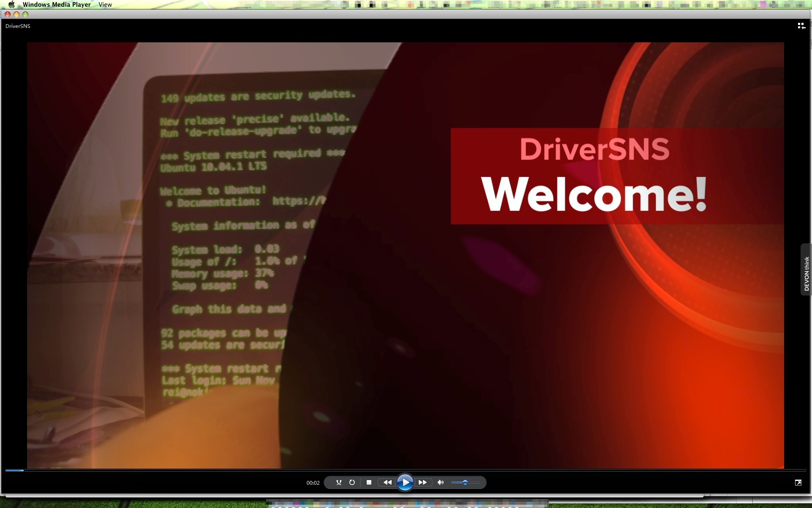Toggle repeat mode in playback controls

tap(352, 482)
